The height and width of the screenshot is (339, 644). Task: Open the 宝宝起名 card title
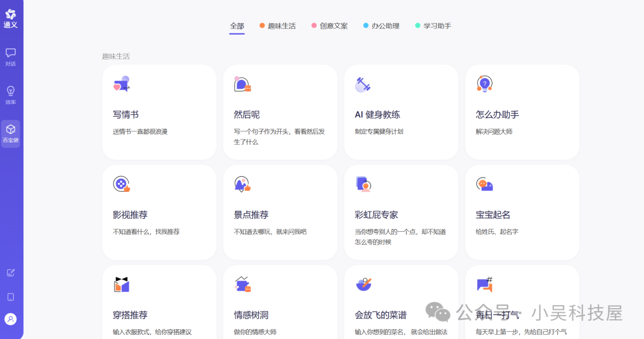493,214
